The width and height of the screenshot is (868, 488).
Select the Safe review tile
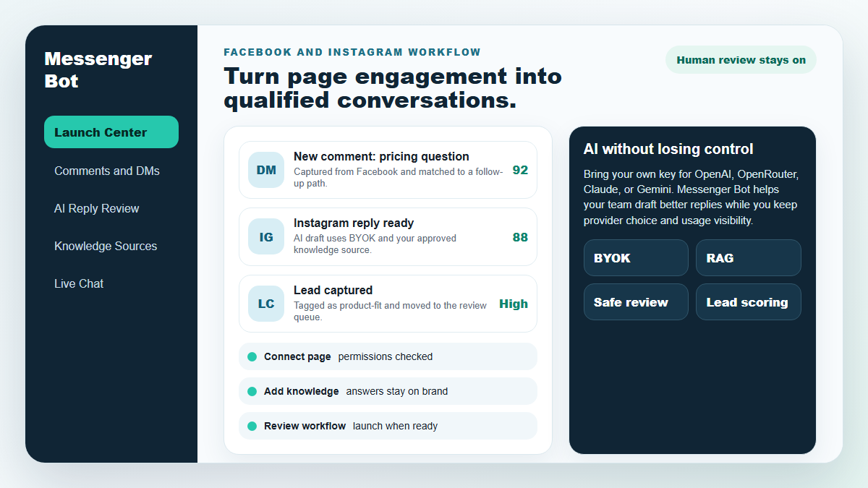tap(636, 301)
